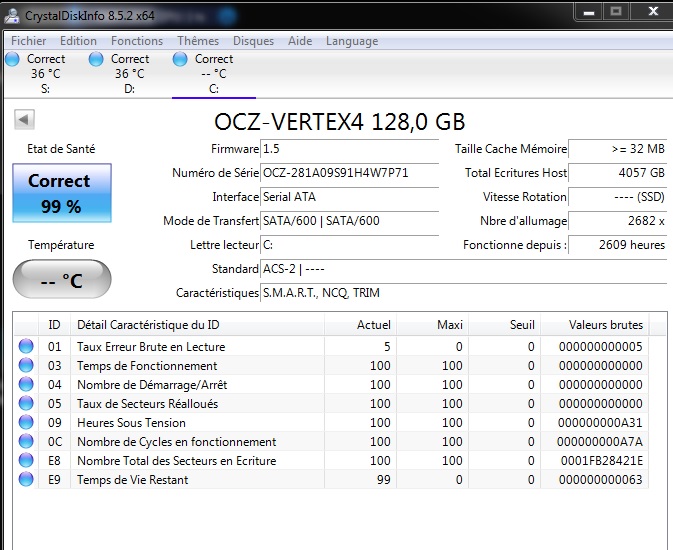Click the cache size field >= 32 MB

point(618,149)
